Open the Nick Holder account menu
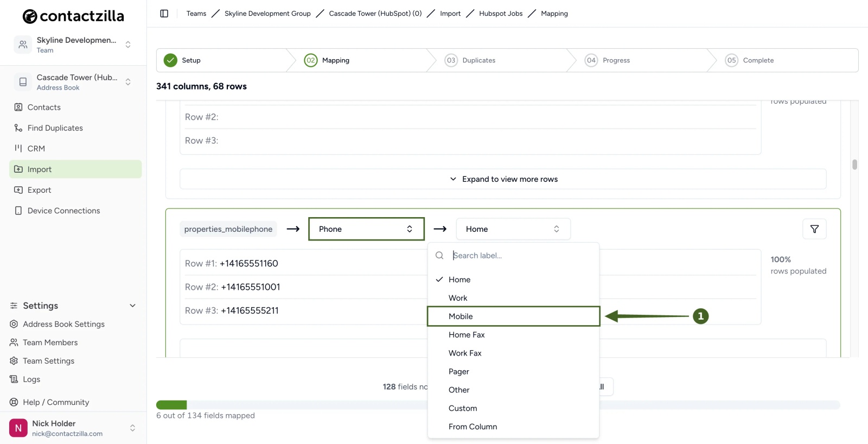The image size is (868, 444). click(73, 428)
